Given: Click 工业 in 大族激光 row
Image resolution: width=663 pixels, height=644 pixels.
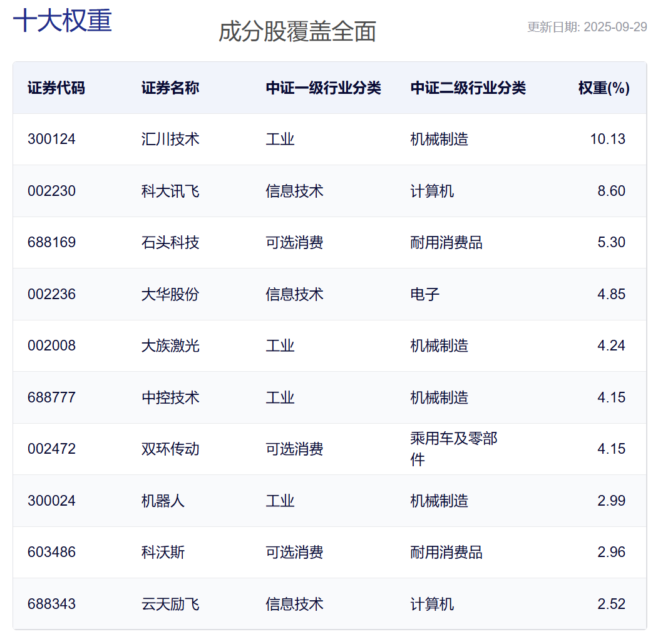Looking at the screenshot, I should coord(280,345).
